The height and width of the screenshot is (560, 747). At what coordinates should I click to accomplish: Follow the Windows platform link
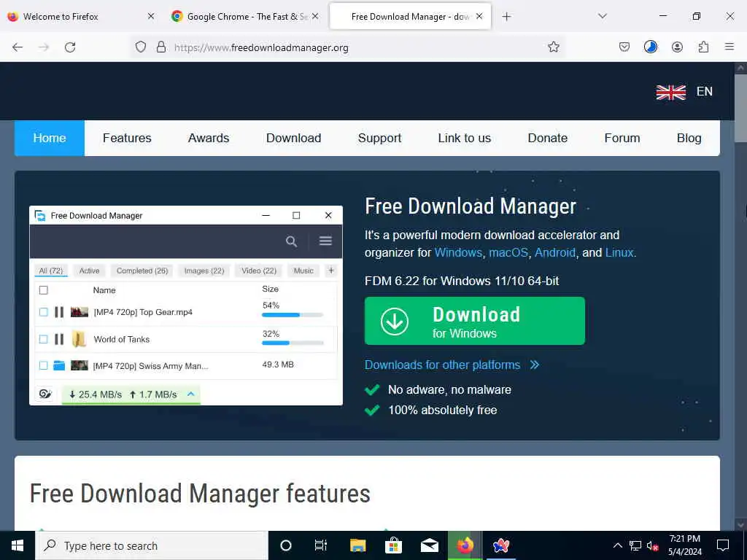[x=458, y=252]
